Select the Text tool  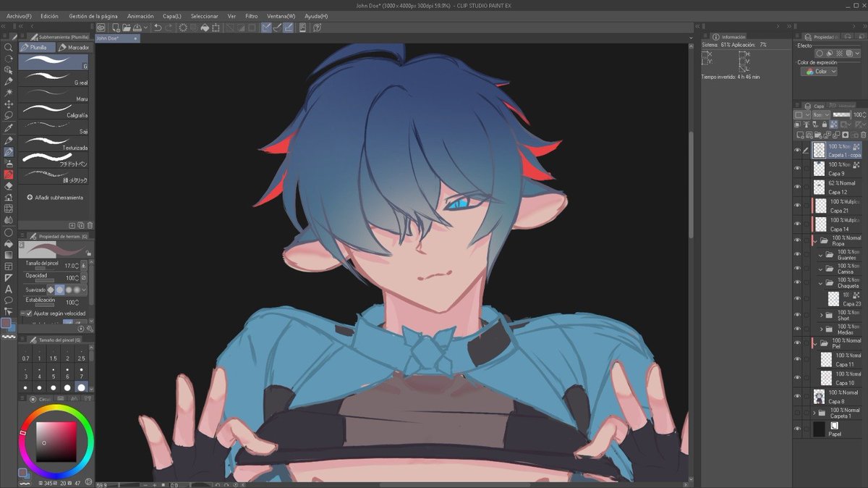click(9, 289)
